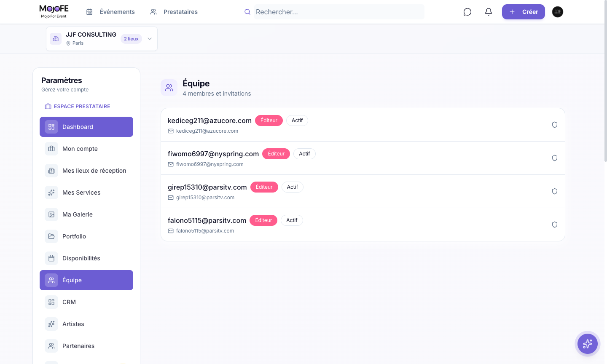Click the people icon next to Prestataires
Screen dimensions: 607x364
tap(153, 12)
